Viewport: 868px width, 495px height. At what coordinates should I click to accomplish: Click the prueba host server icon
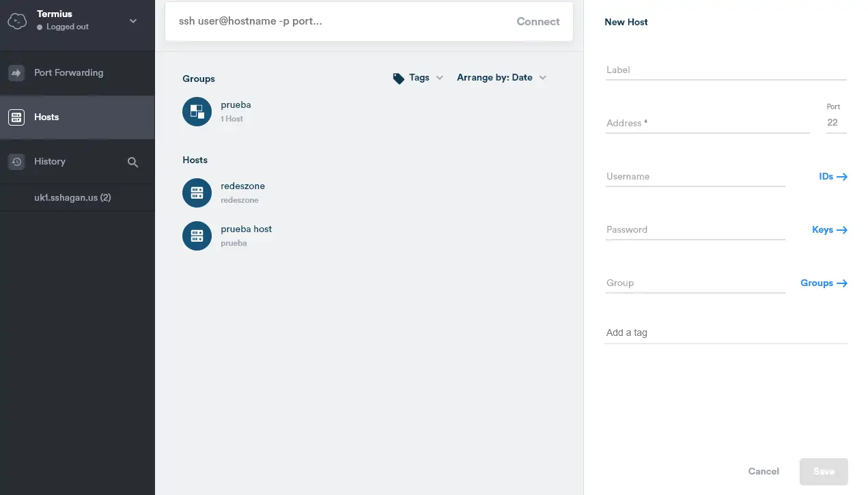[x=197, y=236]
